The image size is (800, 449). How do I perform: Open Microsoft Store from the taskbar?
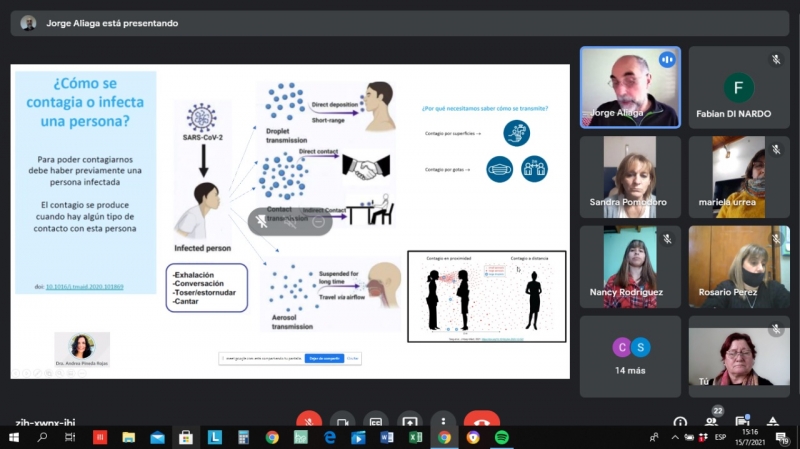186,437
